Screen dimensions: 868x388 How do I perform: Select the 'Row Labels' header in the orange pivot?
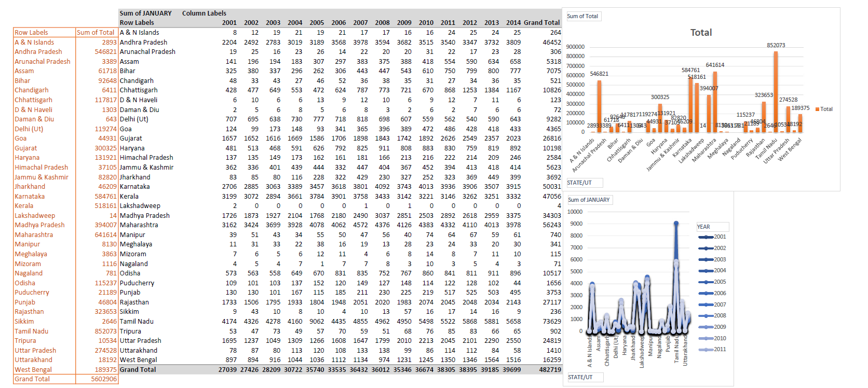click(31, 32)
